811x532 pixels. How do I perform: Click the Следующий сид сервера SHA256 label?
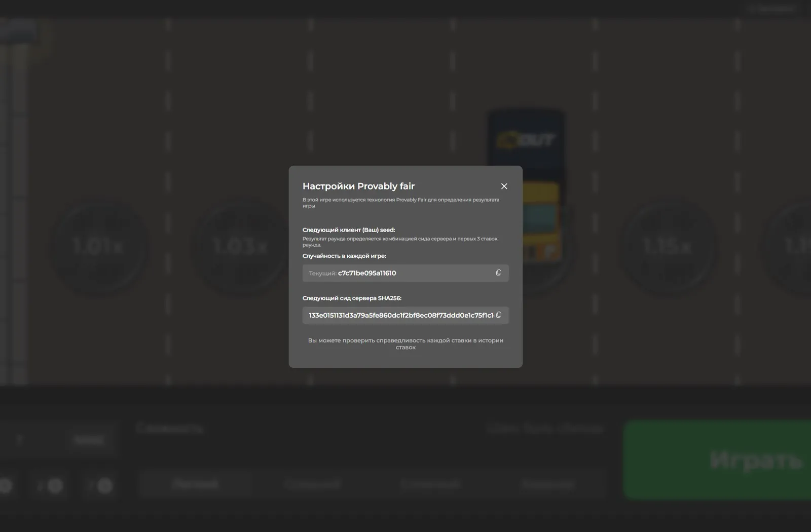coord(352,298)
